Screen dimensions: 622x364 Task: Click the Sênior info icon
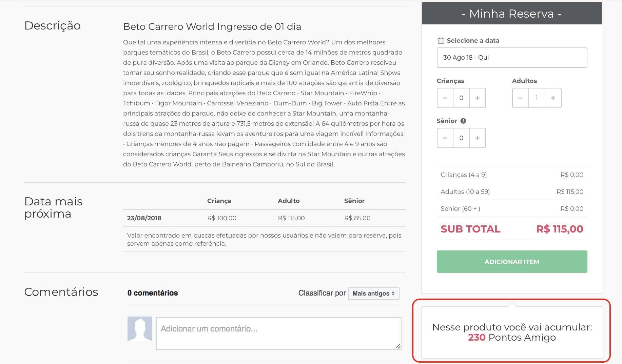(x=463, y=121)
